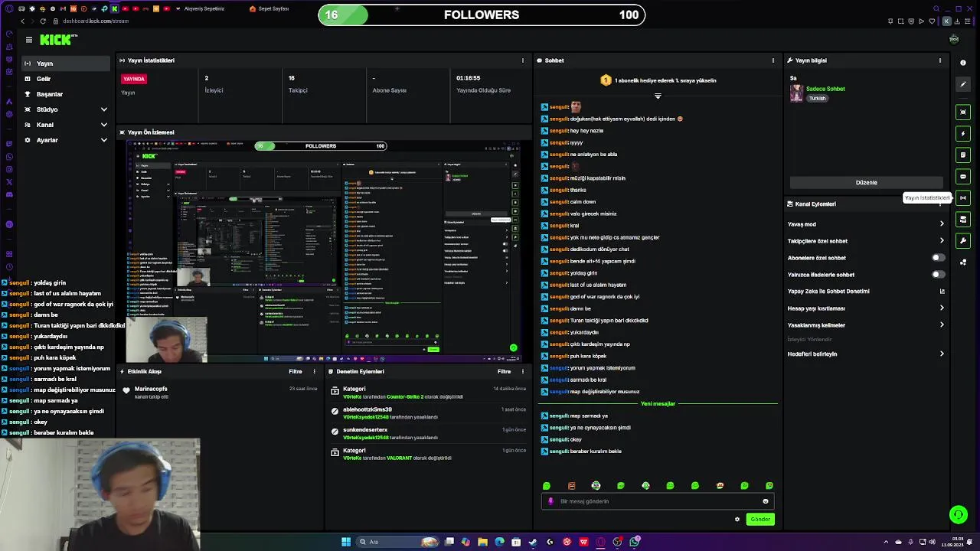Image resolution: width=980 pixels, height=551 pixels.
Task: Toggle lightning activity widget icon in right toolbar
Action: tap(963, 134)
